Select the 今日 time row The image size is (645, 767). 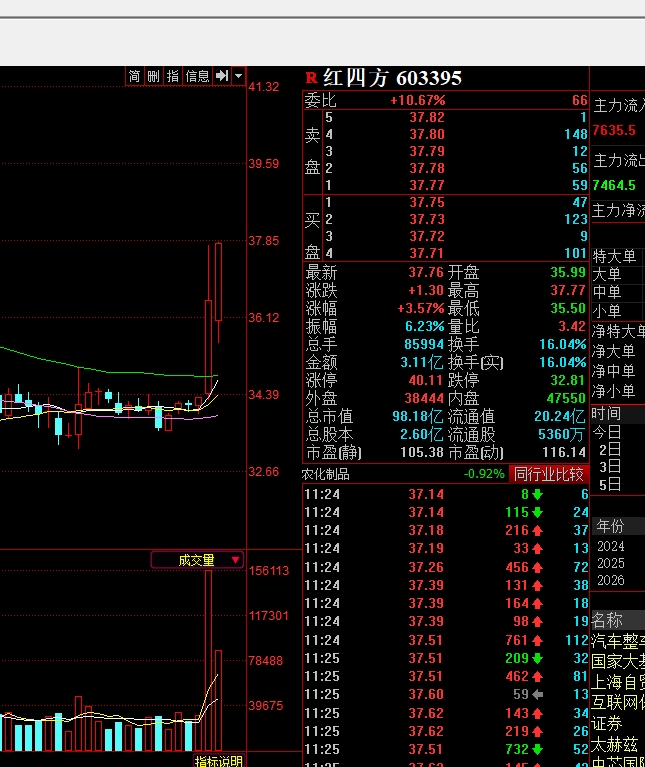[618, 432]
